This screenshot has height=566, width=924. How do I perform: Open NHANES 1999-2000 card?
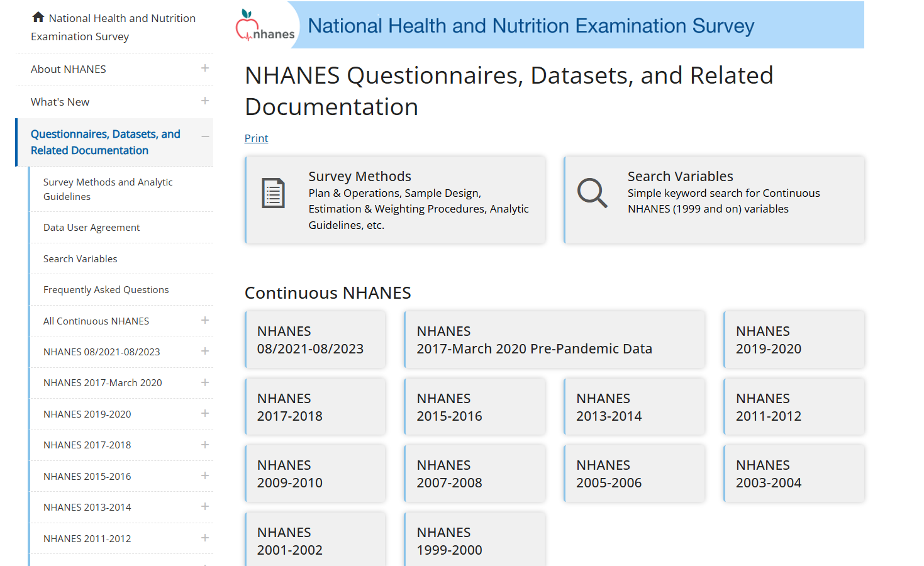[x=474, y=540]
